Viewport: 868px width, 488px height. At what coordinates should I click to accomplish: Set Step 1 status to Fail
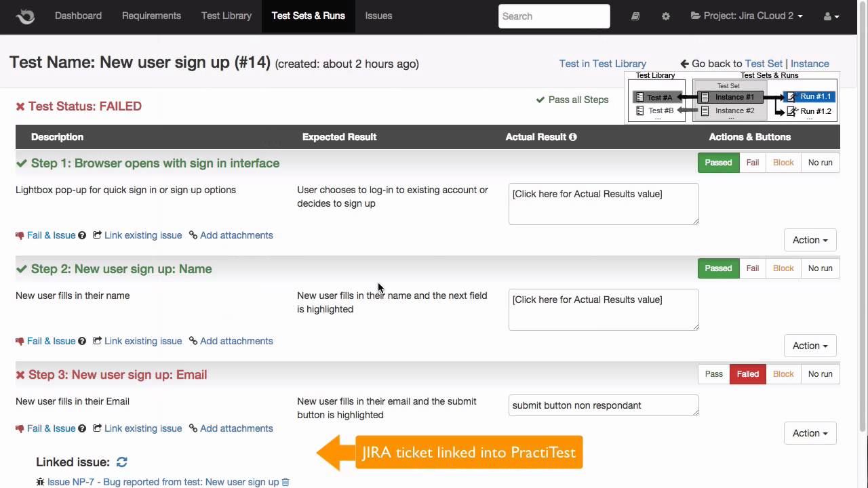[753, 163]
